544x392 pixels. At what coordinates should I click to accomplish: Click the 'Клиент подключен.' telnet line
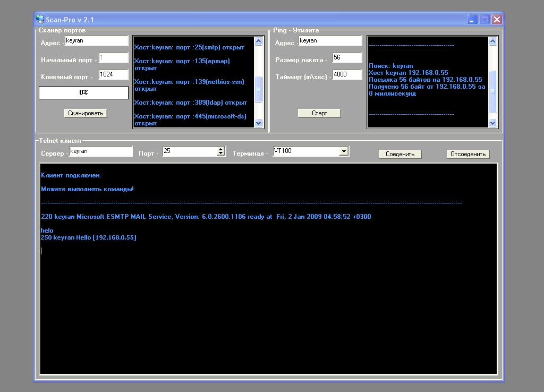71,175
